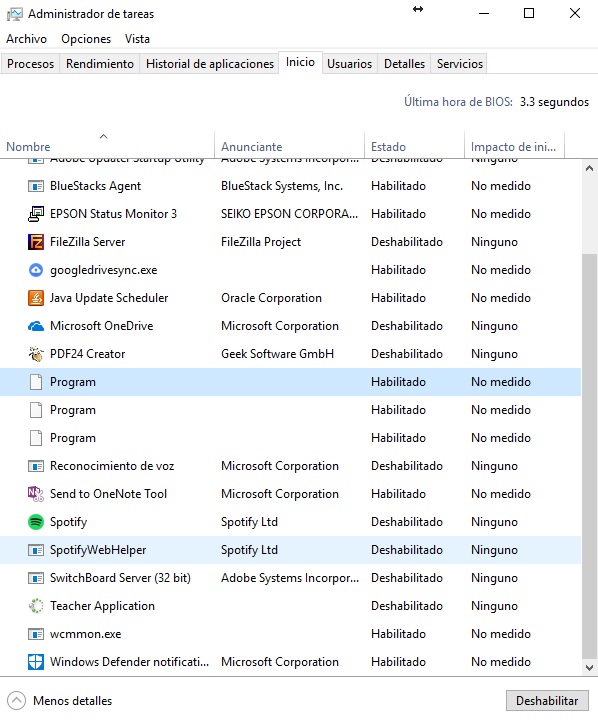
Task: Click the wcmmon.exe icon
Action: 36,634
